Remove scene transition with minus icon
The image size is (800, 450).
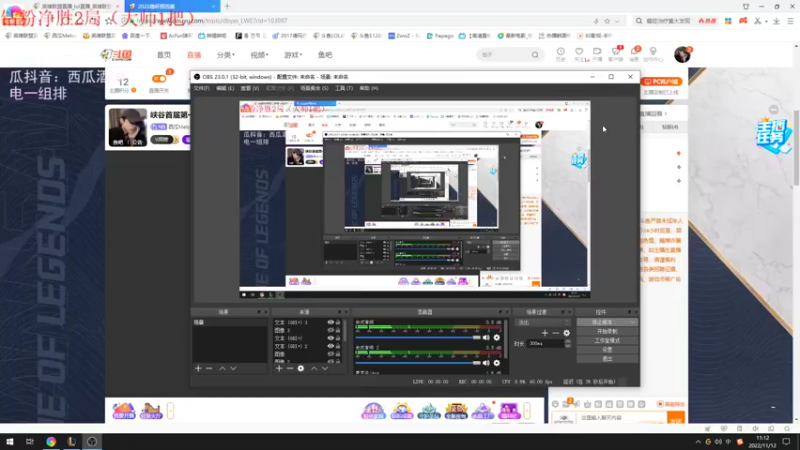556,333
